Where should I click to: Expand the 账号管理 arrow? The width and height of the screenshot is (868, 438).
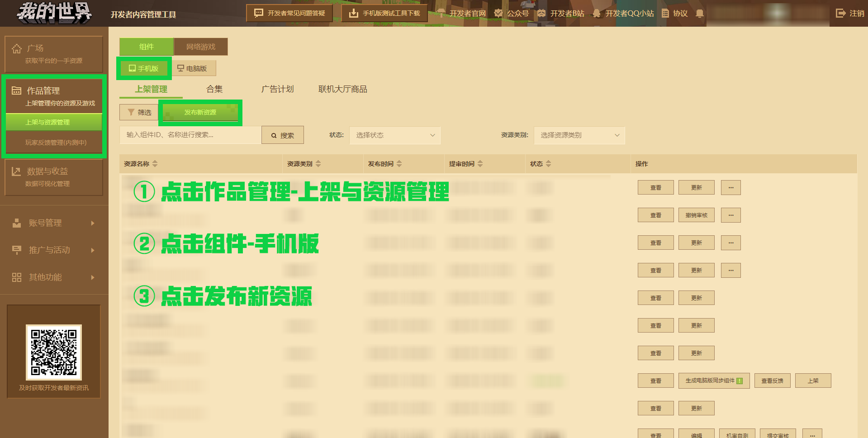tap(93, 223)
